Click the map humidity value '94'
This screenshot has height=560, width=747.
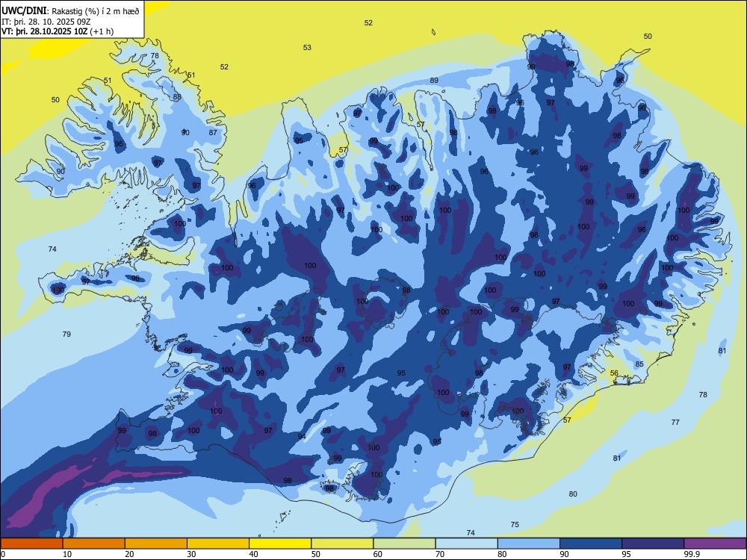tap(302, 436)
